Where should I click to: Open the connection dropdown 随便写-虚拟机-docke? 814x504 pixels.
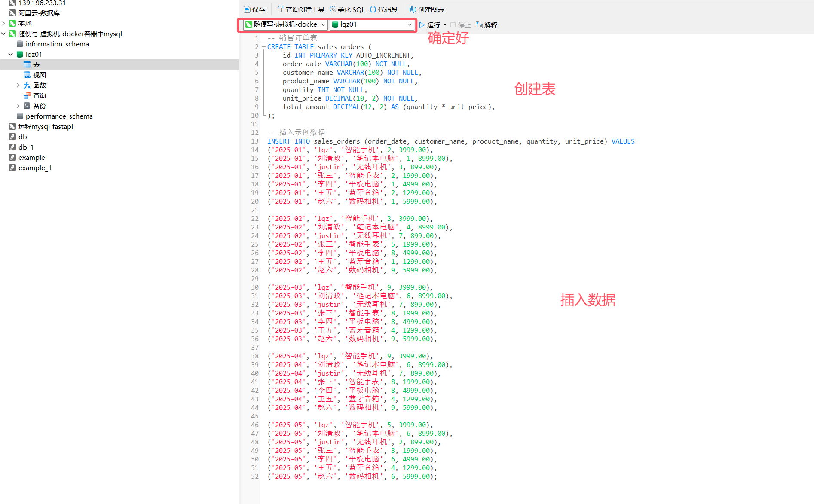(x=285, y=24)
